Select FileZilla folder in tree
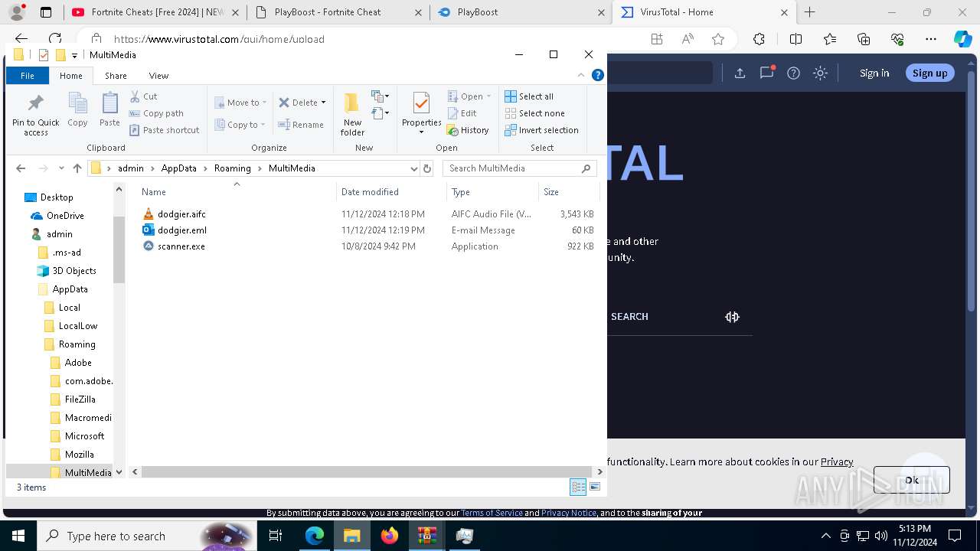 [x=79, y=399]
